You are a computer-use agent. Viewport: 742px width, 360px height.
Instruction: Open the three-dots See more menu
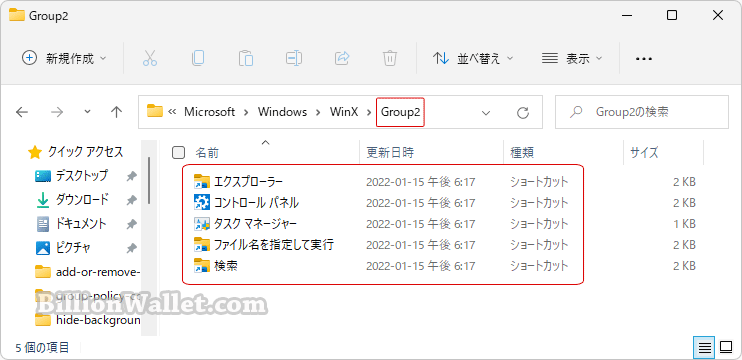click(x=644, y=59)
